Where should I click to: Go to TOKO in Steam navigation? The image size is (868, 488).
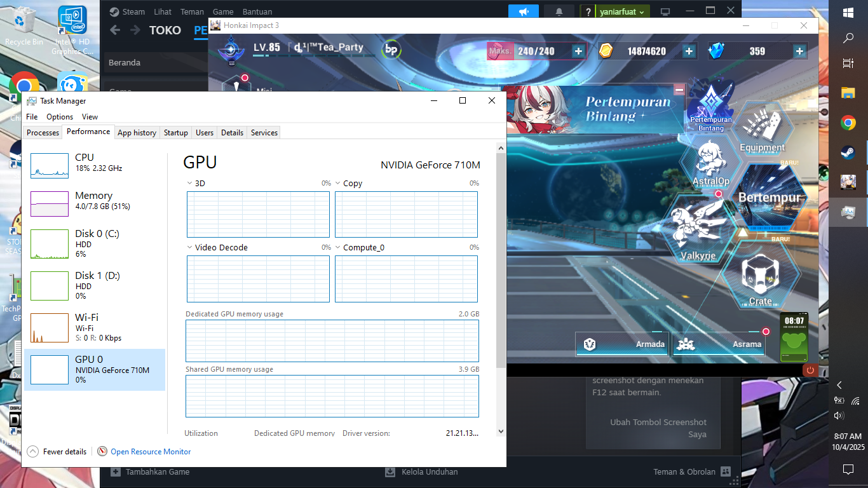tap(165, 30)
